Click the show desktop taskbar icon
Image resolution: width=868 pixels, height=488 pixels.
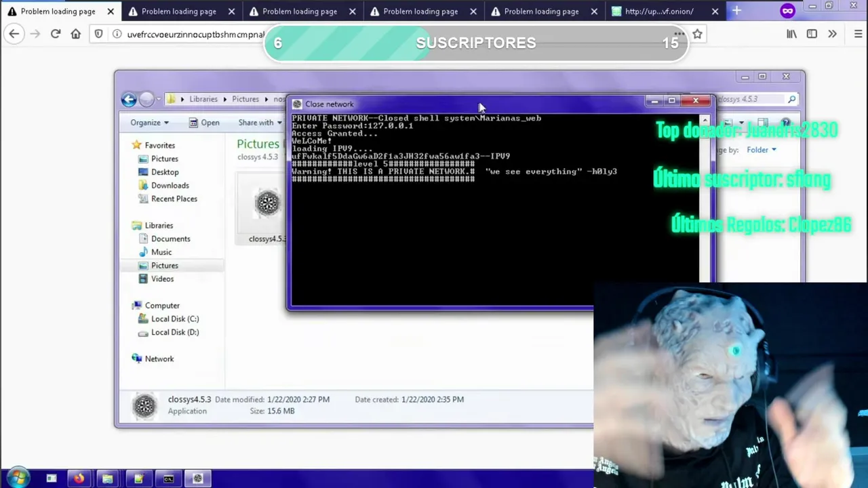point(52,479)
